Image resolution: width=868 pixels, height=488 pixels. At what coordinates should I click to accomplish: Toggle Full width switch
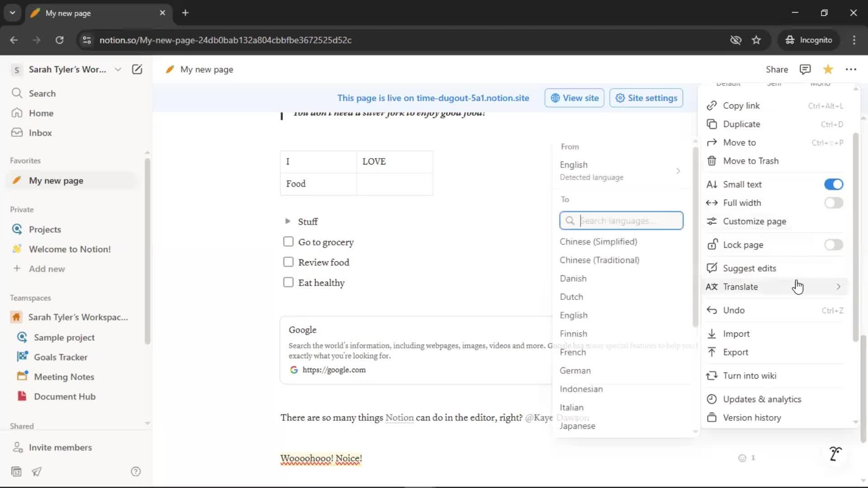click(834, 203)
